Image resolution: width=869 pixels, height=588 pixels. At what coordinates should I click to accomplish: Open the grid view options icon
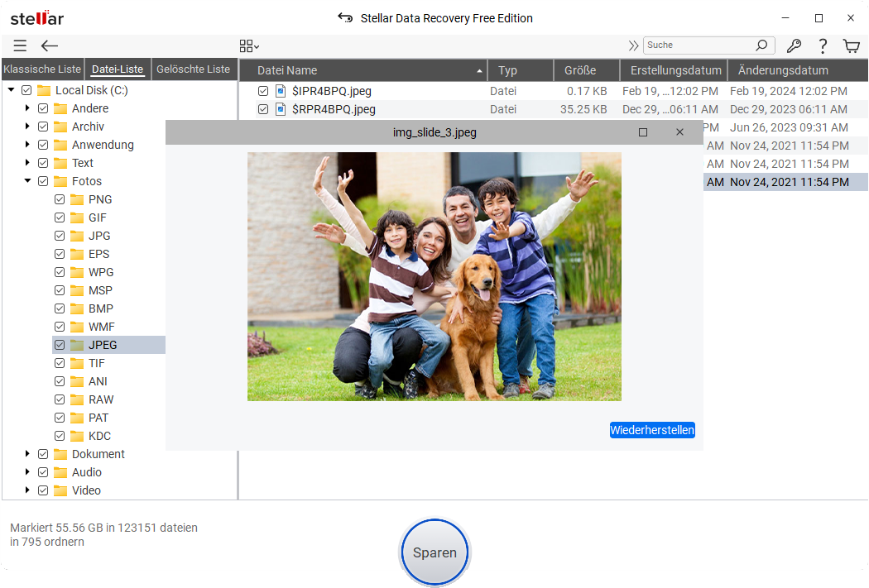tap(248, 46)
